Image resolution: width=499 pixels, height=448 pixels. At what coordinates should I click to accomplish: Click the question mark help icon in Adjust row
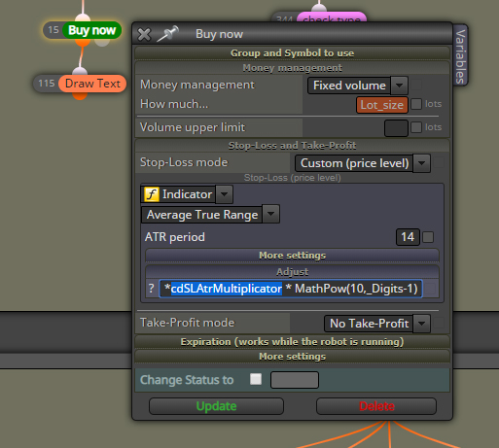[151, 289]
